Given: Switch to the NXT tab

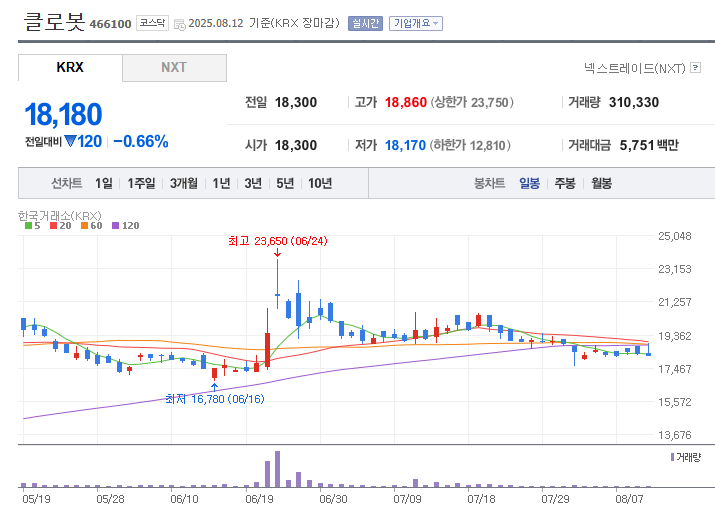Looking at the screenshot, I should click(x=174, y=67).
